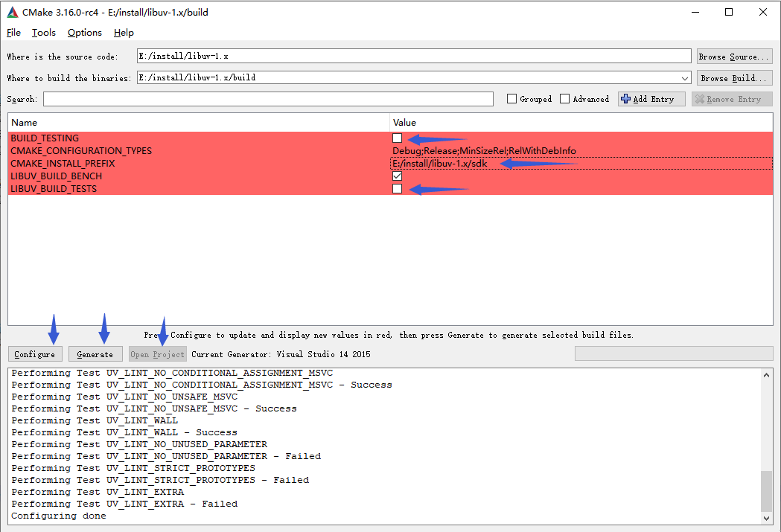Click the Browse Build button
Image resolution: width=781 pixels, height=532 pixels.
click(734, 78)
